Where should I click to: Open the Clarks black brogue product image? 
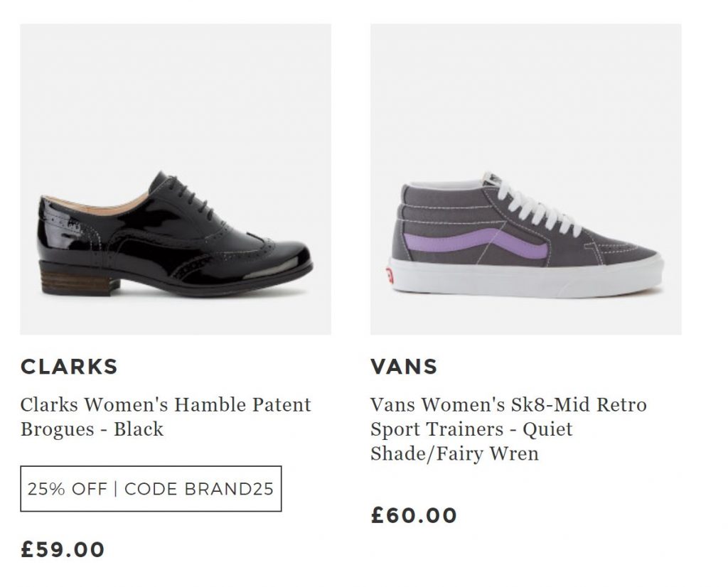(175, 179)
